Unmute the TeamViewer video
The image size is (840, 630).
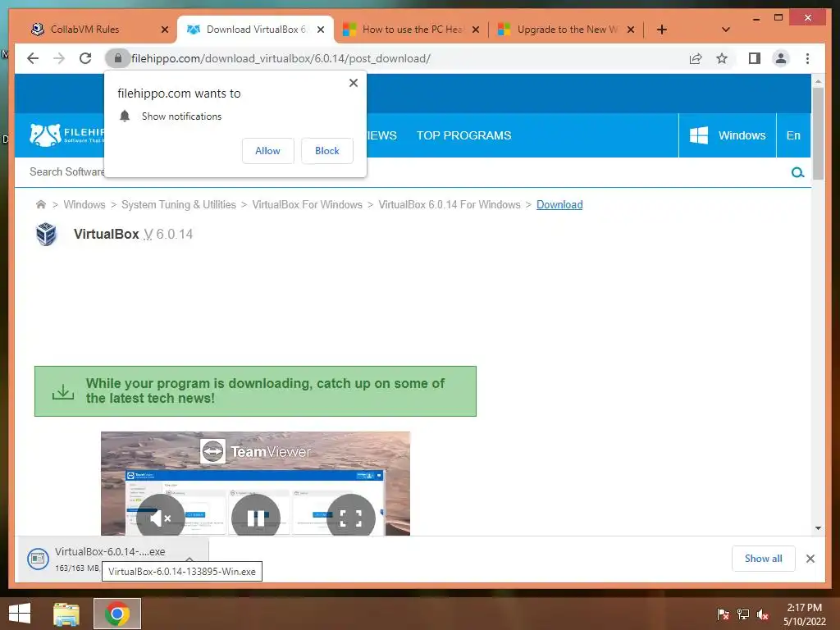160,518
